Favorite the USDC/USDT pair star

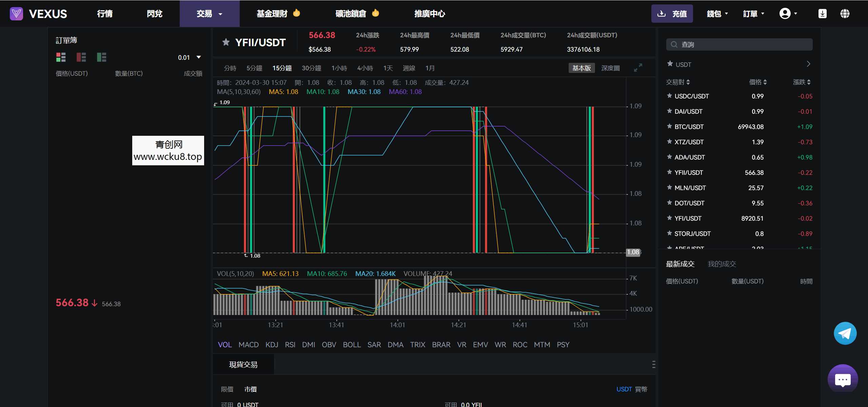[x=669, y=96]
